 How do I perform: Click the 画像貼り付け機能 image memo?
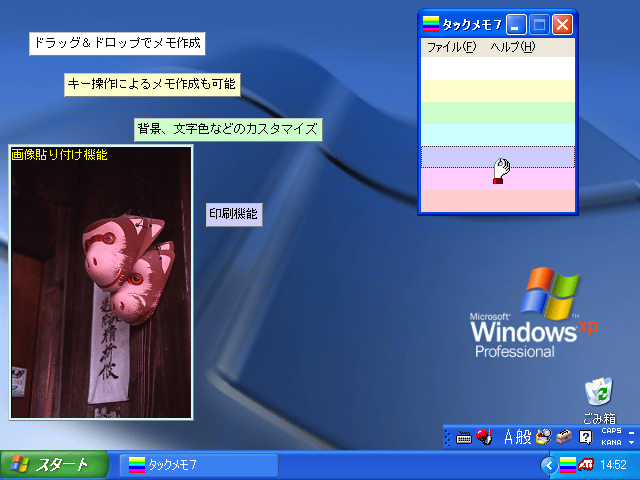point(101,282)
